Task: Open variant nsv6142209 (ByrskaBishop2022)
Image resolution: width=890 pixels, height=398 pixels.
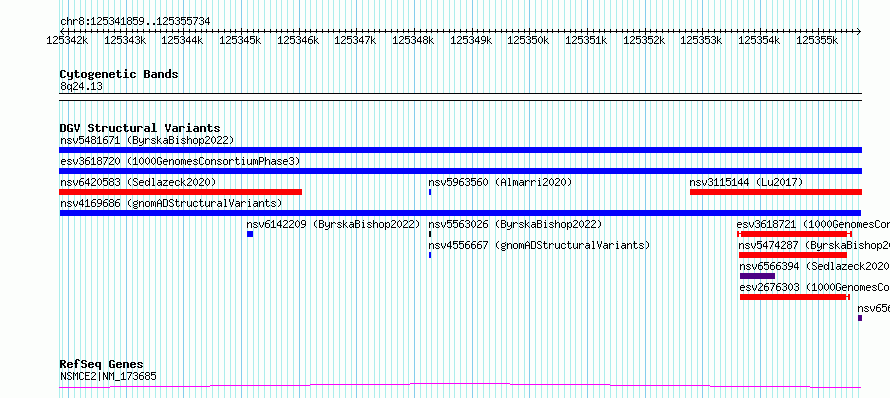Action: coord(333,224)
